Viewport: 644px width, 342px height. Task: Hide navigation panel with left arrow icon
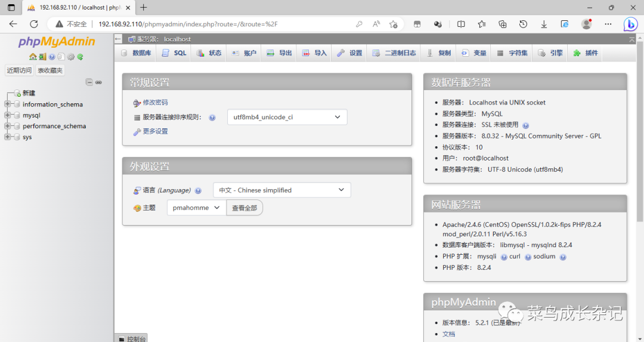pyautogui.click(x=118, y=39)
